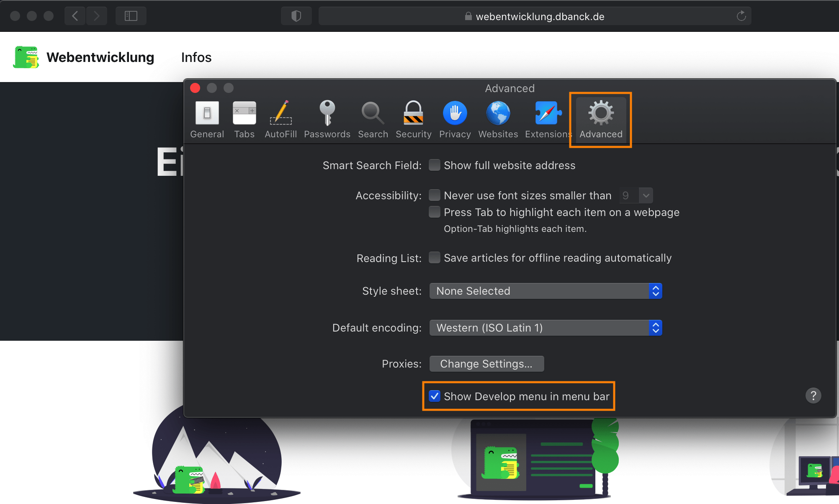Open the Default encoding dropdown
The height and width of the screenshot is (504, 839).
546,328
